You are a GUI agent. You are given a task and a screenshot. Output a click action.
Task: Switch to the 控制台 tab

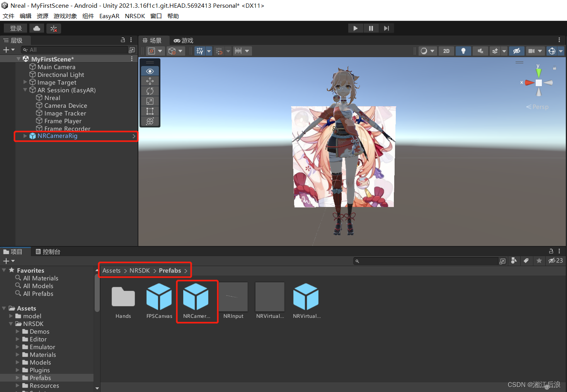(x=48, y=252)
